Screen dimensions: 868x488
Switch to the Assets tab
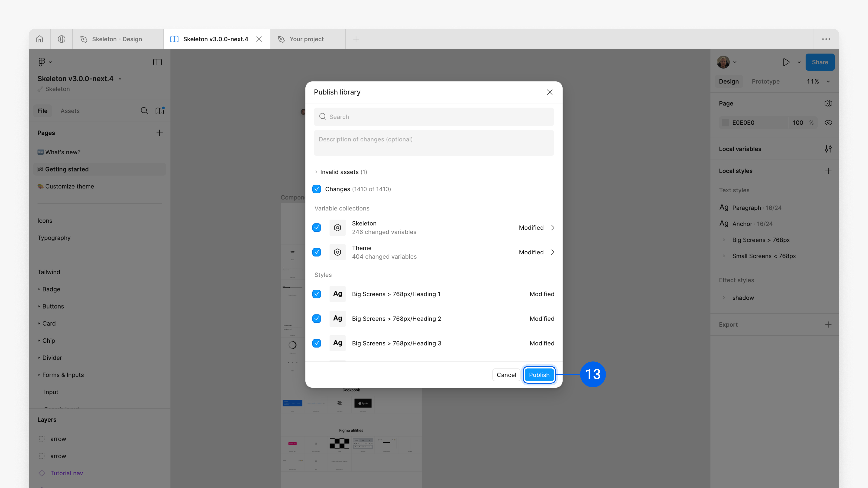(70, 110)
